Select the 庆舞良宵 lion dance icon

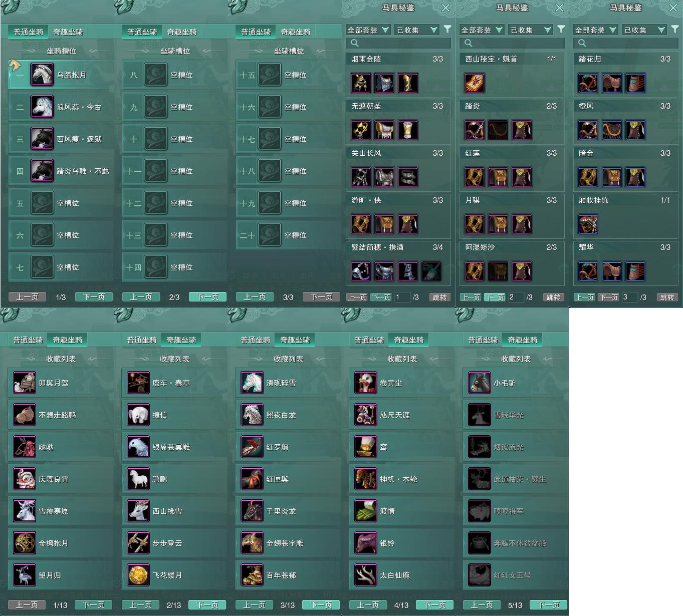[x=25, y=479]
